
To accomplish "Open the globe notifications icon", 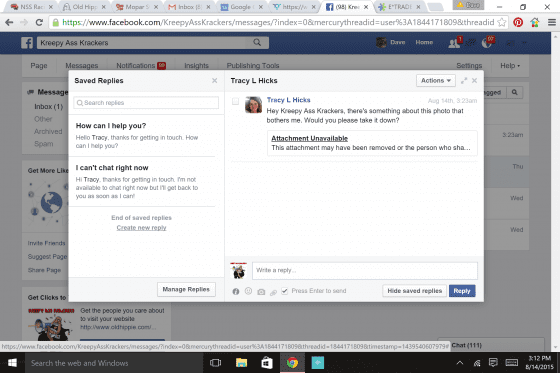I will click(x=487, y=43).
